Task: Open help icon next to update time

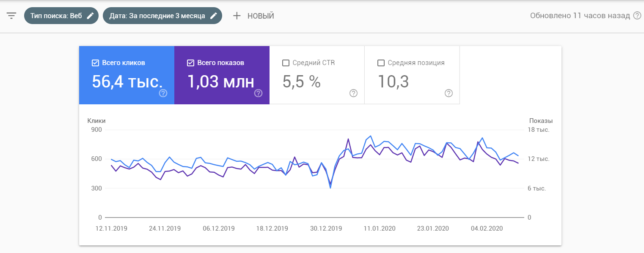Action: pos(637,16)
